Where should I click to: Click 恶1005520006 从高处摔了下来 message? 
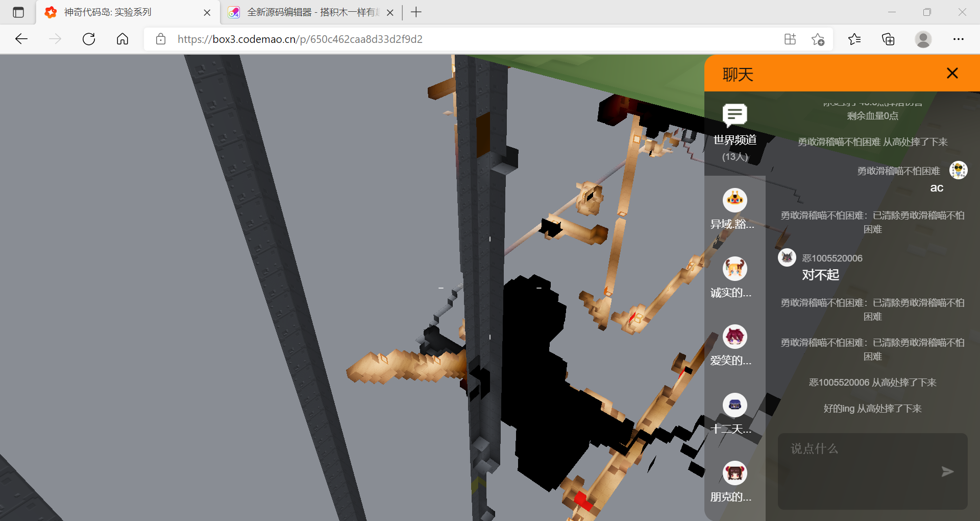click(x=872, y=383)
